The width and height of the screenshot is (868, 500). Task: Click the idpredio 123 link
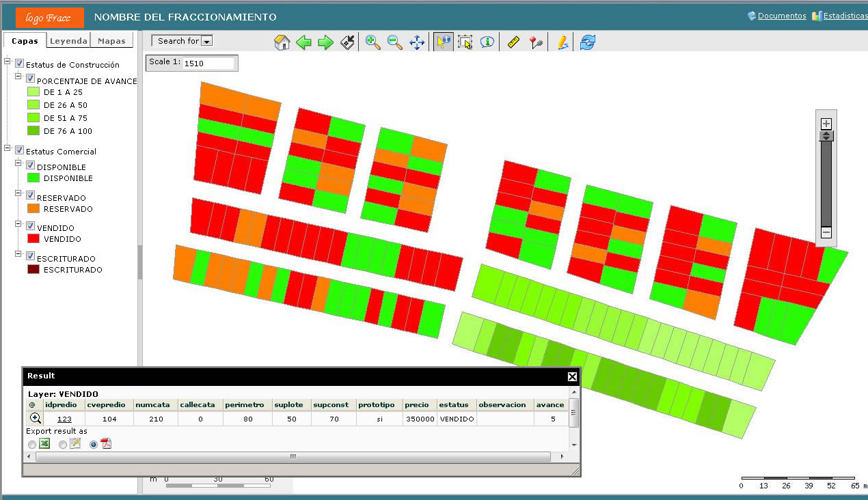64,419
